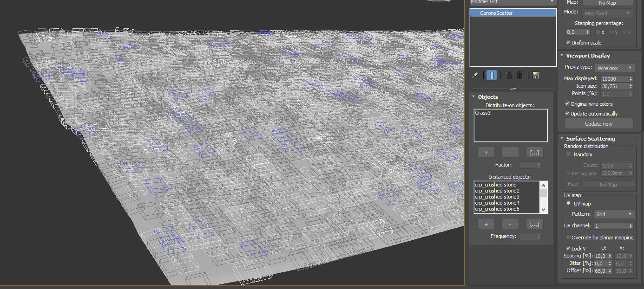Enable the Override by planar mapping checkbox

pyautogui.click(x=568, y=237)
